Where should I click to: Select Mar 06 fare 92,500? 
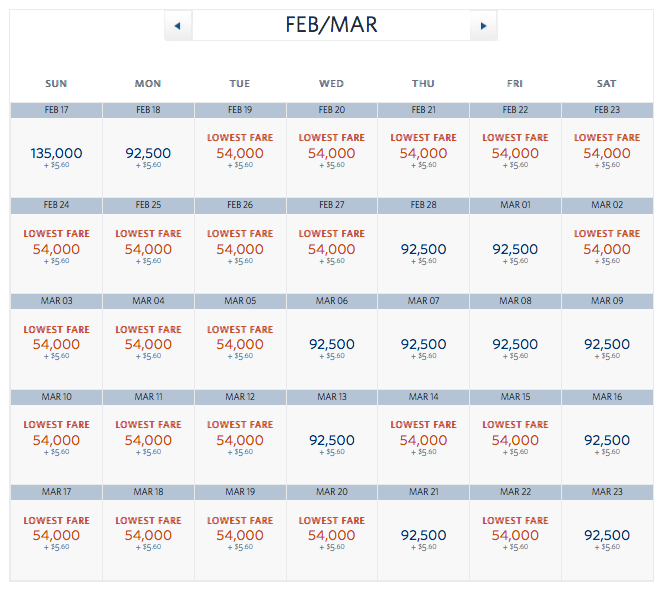coord(332,345)
